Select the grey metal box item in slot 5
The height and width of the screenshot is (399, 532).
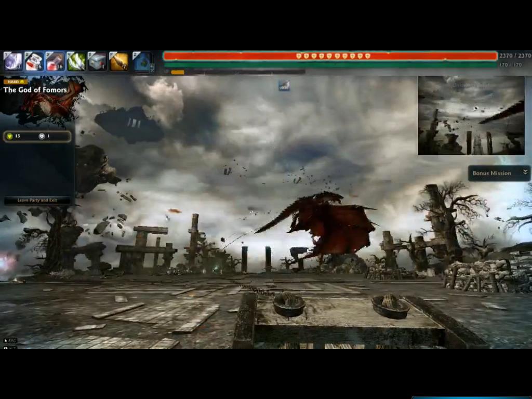pyautogui.click(x=97, y=61)
